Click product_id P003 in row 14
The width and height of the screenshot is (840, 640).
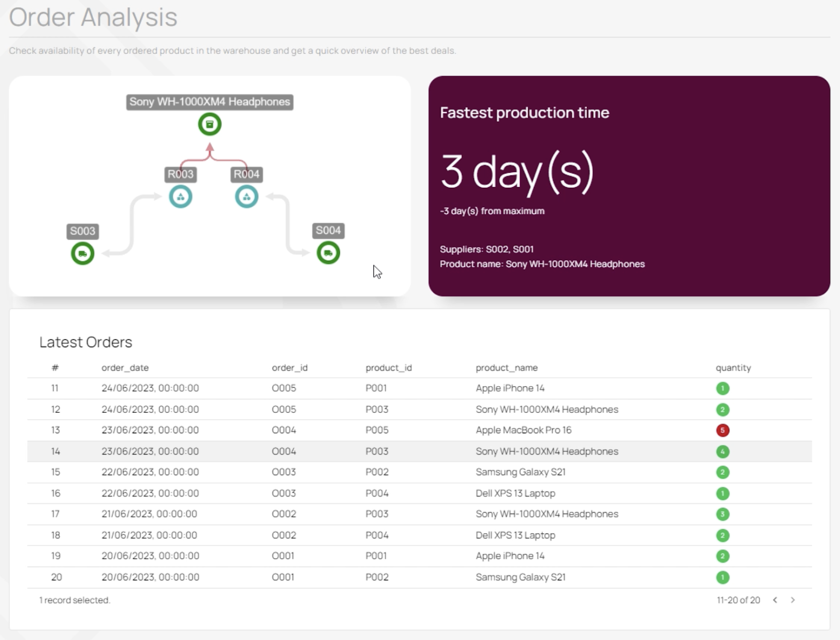click(377, 451)
